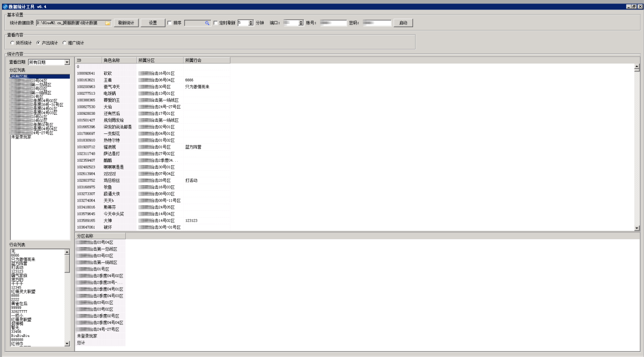Click the magnifier icon in the sort field
Viewport: 644px width, 357px height.
207,23
